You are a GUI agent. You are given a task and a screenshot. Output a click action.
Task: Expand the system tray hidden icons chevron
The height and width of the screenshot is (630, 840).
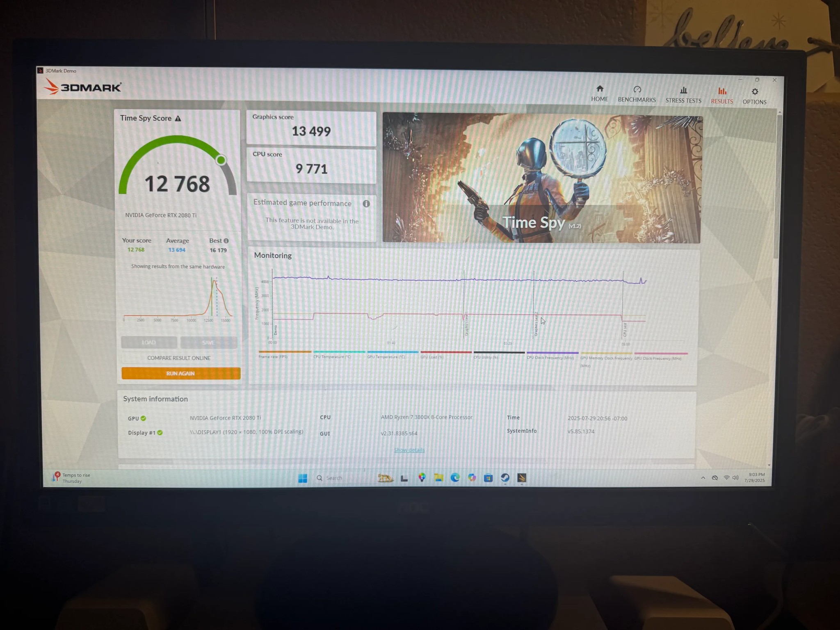(703, 478)
